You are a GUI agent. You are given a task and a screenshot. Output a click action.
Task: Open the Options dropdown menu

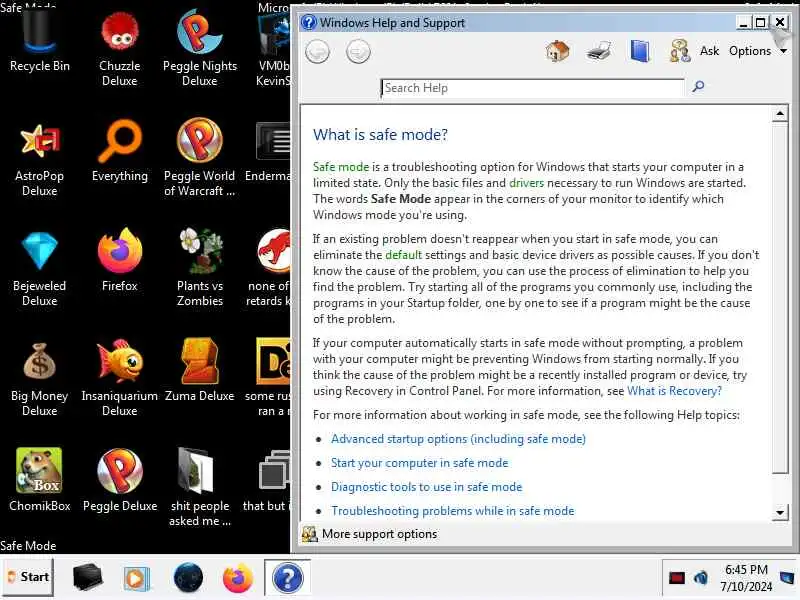pos(757,51)
